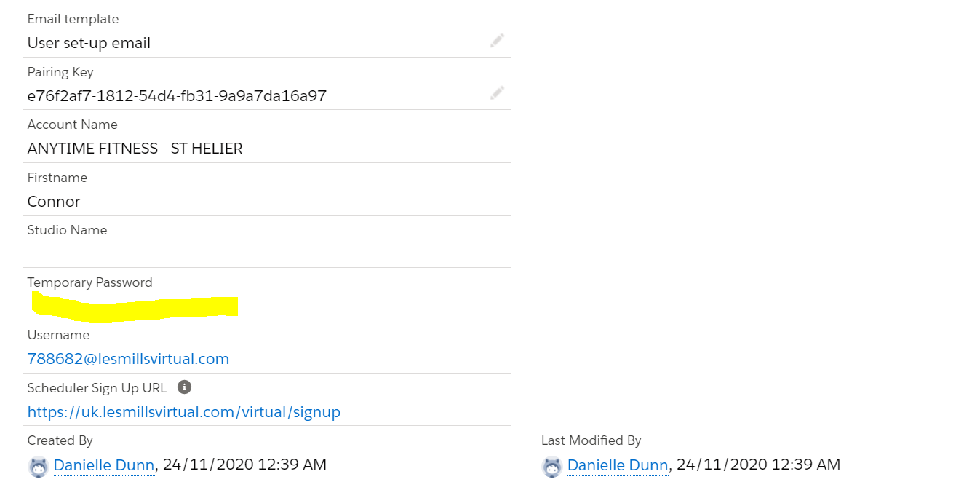Click the Account Name label

point(72,125)
